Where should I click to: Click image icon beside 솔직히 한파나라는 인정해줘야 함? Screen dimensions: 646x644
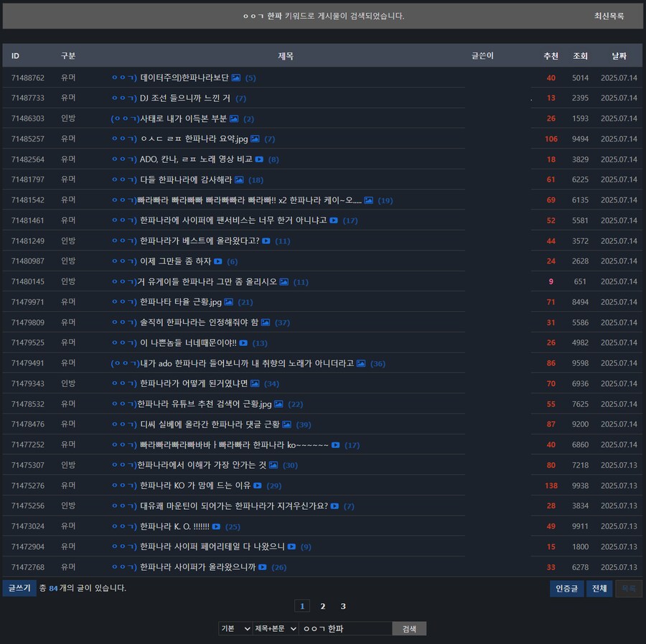(x=266, y=322)
